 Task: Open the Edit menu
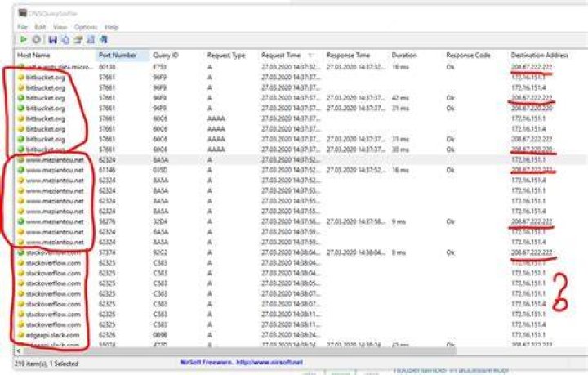[x=40, y=27]
